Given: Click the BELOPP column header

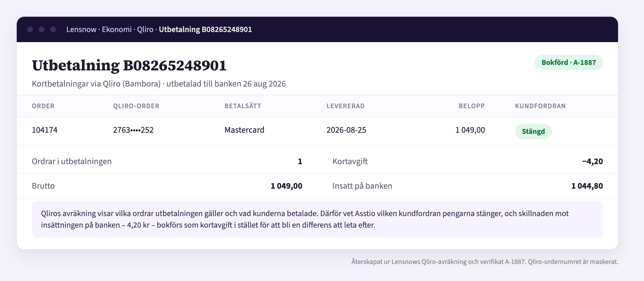Looking at the screenshot, I should (472, 106).
